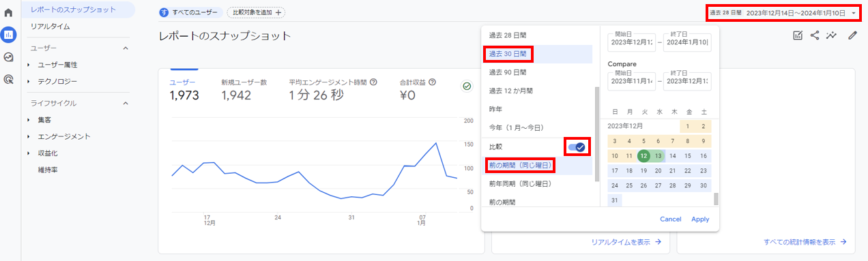The image size is (868, 261).
Task: Select the 平均エンゲージメント時間 metric tab
Action: [x=333, y=89]
